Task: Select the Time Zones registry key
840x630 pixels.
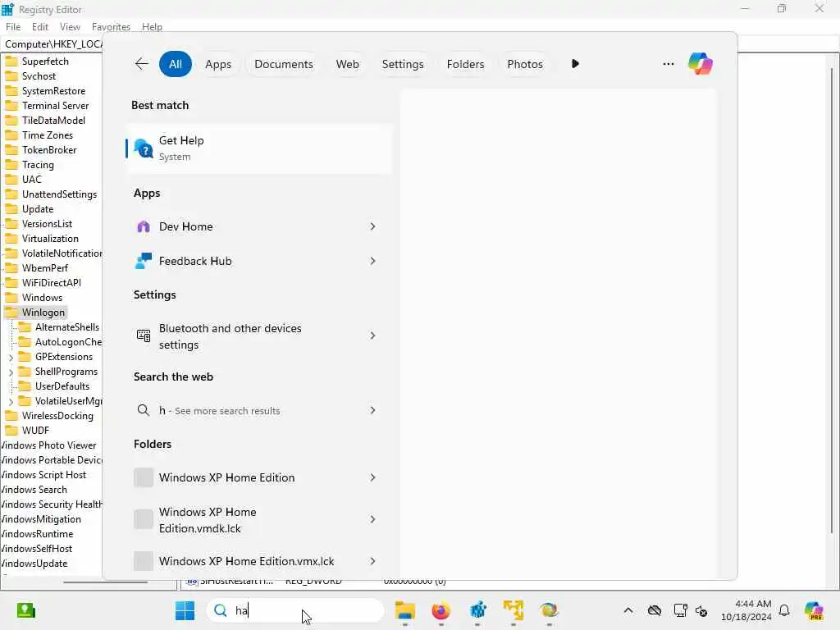Action: (47, 135)
